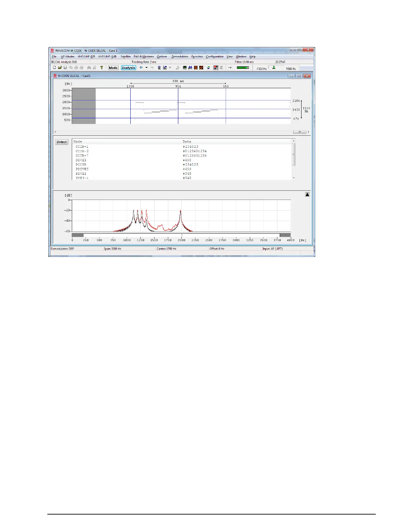This screenshot has height=532, width=411.
Task: Click the yellow Help question mark icon
Action: point(101,68)
